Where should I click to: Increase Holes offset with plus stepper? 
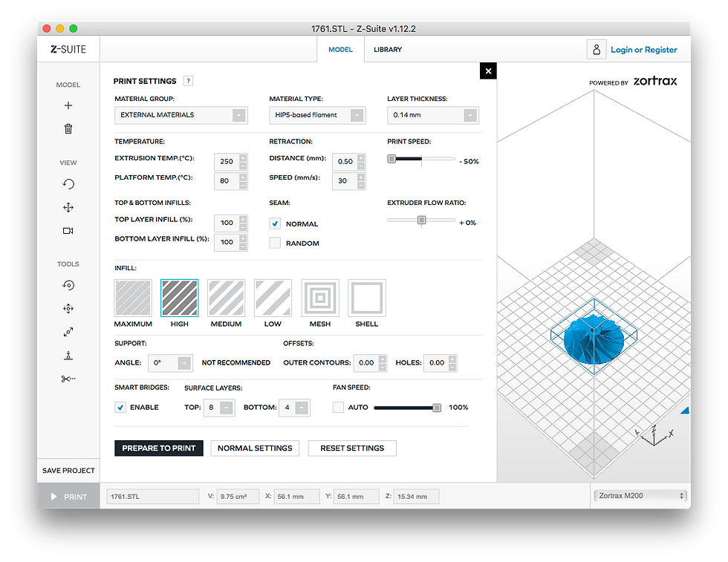[452, 359]
